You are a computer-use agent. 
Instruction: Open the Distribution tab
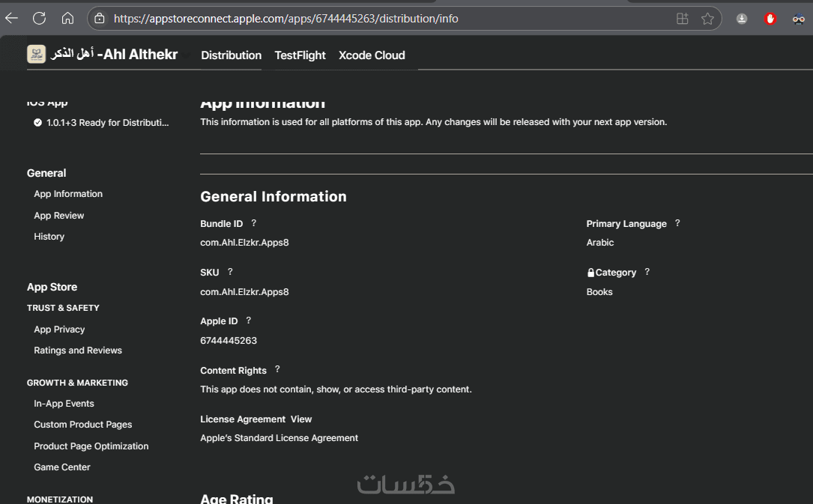click(231, 55)
